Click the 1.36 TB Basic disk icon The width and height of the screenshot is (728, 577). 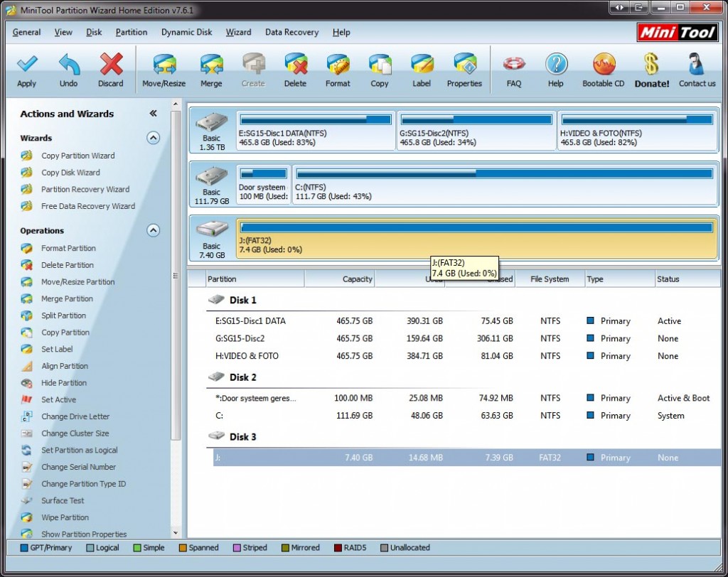pos(212,122)
